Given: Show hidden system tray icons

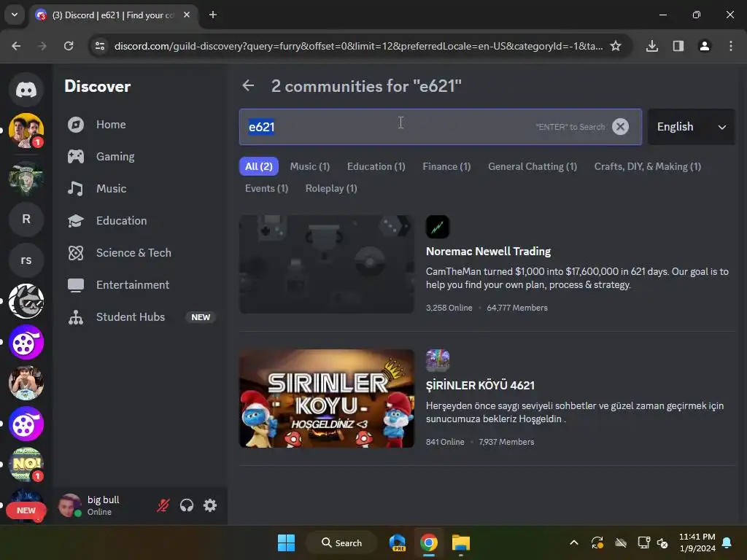Looking at the screenshot, I should [574, 542].
